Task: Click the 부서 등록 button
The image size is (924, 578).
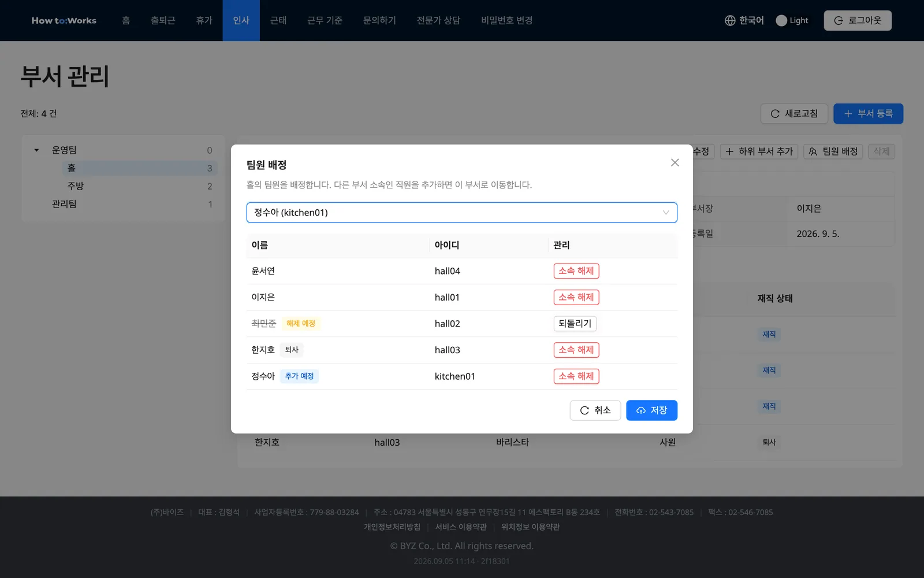Action: click(x=868, y=114)
